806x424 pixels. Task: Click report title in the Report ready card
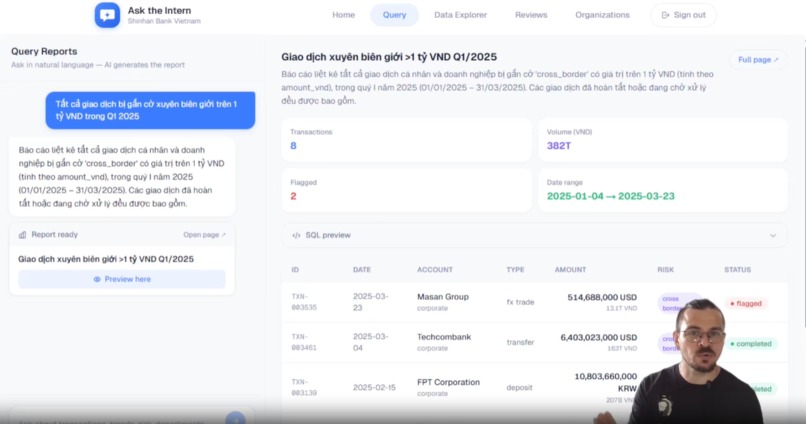(x=106, y=259)
